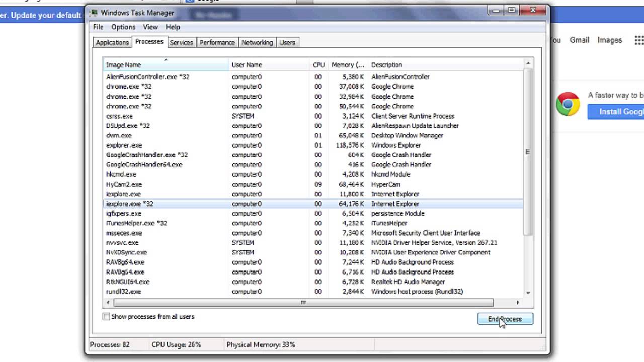Select DSUpd.exe *32 process row

(x=313, y=126)
